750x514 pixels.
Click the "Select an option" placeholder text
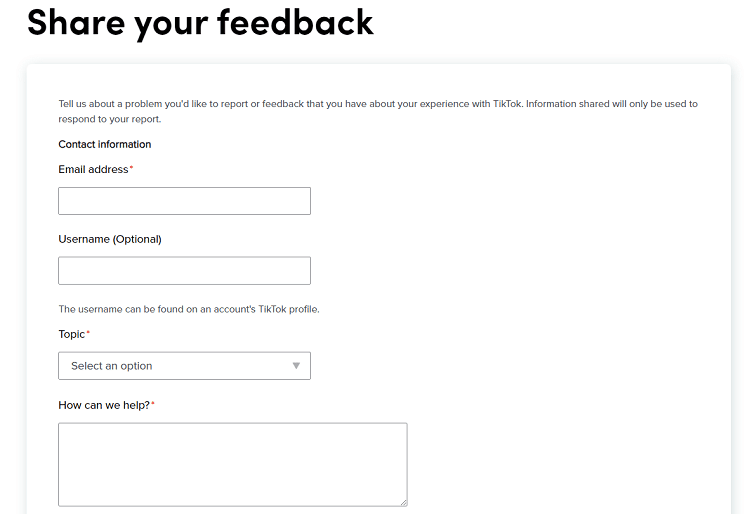111,366
